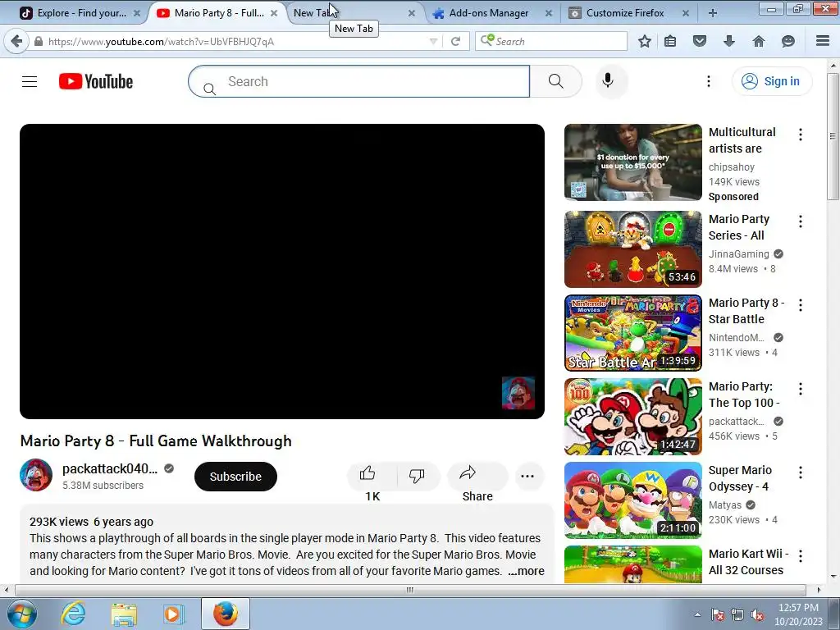Open the YouTube guide hamburger menu
The image size is (840, 630).
point(30,81)
